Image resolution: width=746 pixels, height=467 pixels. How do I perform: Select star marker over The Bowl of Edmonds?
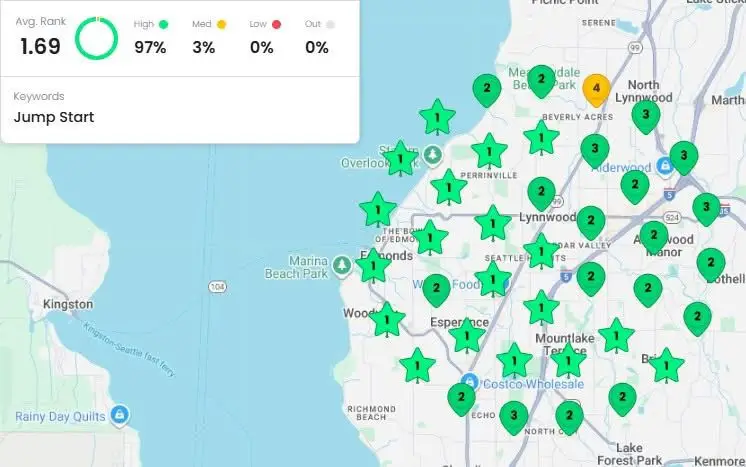pyautogui.click(x=430, y=238)
